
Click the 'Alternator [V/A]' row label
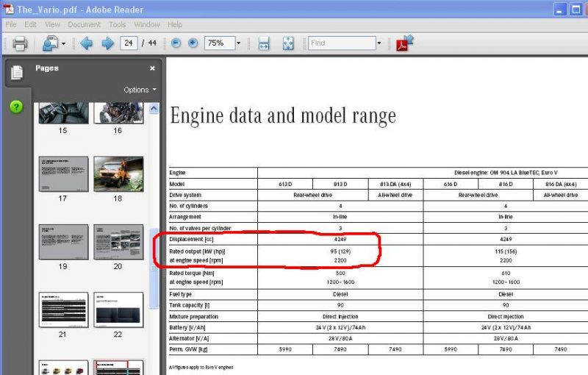click(x=189, y=338)
